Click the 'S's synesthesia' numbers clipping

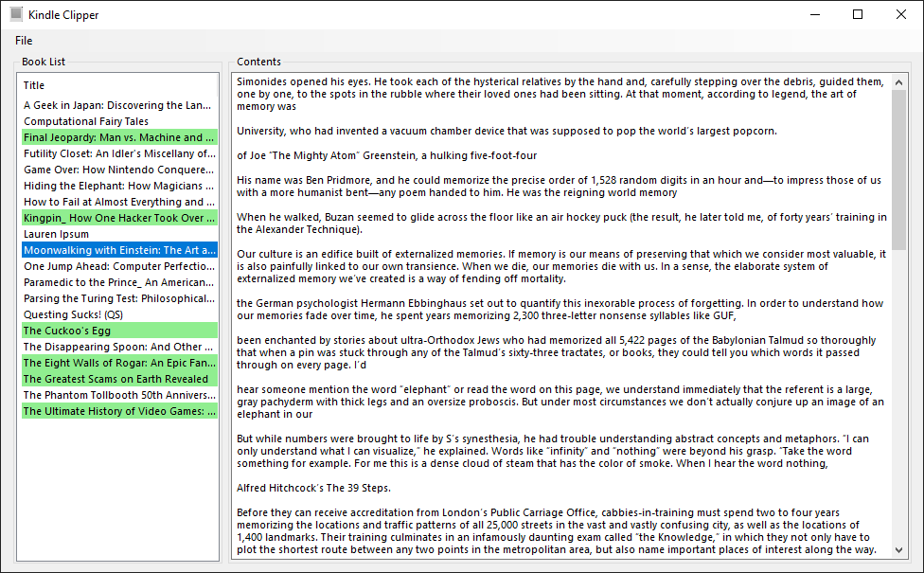(553, 451)
